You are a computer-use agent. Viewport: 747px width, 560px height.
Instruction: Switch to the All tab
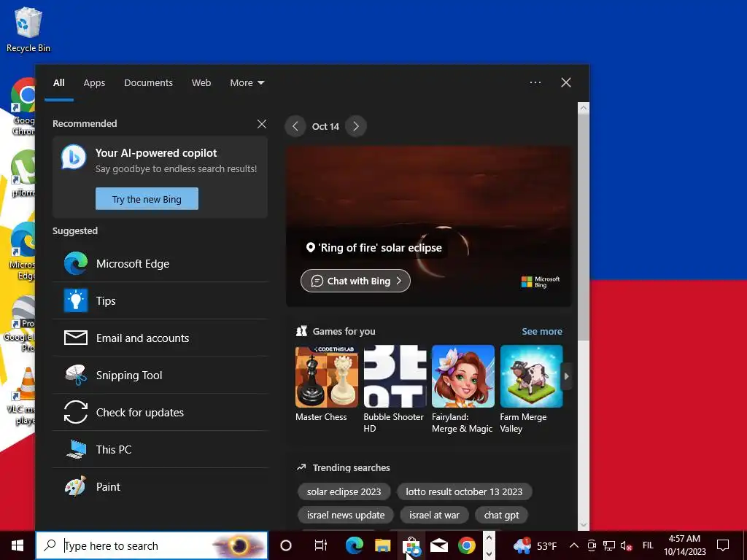click(x=58, y=82)
